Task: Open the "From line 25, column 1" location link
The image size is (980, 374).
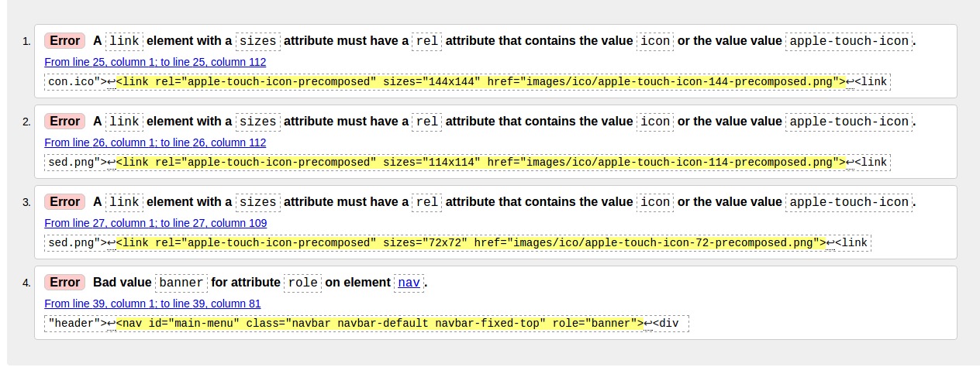Action: tap(155, 62)
